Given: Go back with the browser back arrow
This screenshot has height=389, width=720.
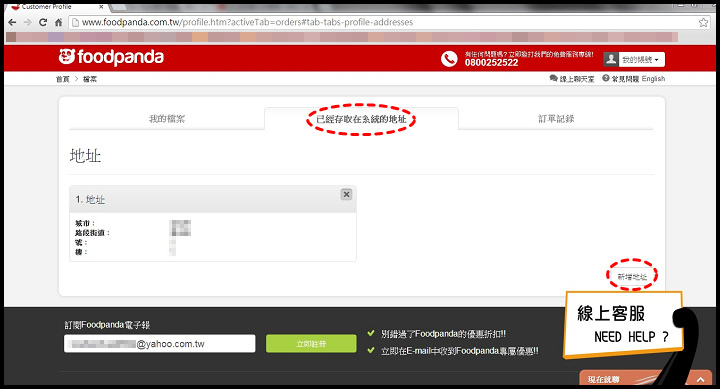Looking at the screenshot, I should coord(12,22).
